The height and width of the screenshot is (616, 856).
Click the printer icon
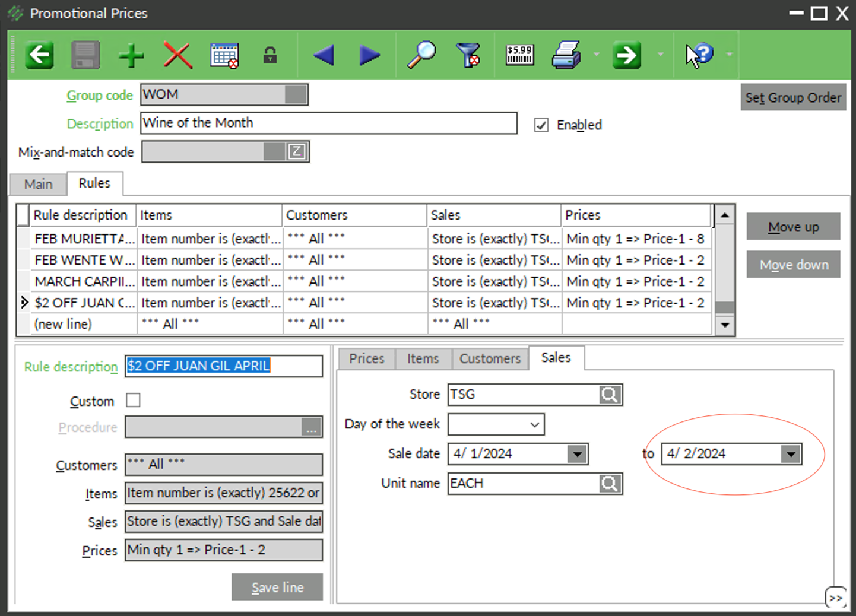[566, 55]
